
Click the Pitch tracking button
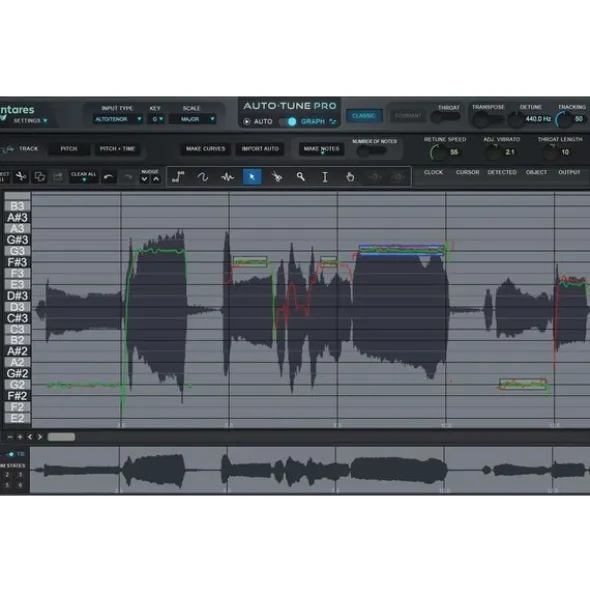tap(69, 149)
